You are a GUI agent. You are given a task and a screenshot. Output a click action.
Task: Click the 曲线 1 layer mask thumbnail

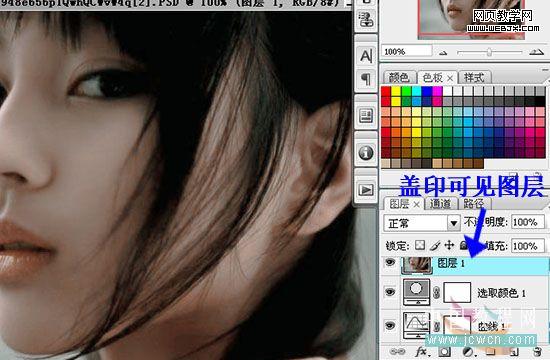point(457,326)
